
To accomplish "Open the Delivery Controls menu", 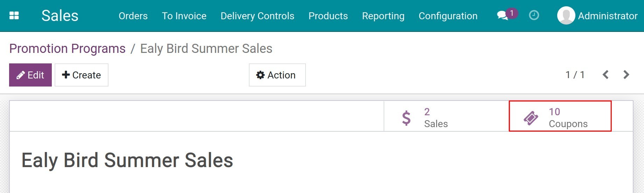I will tap(257, 16).
